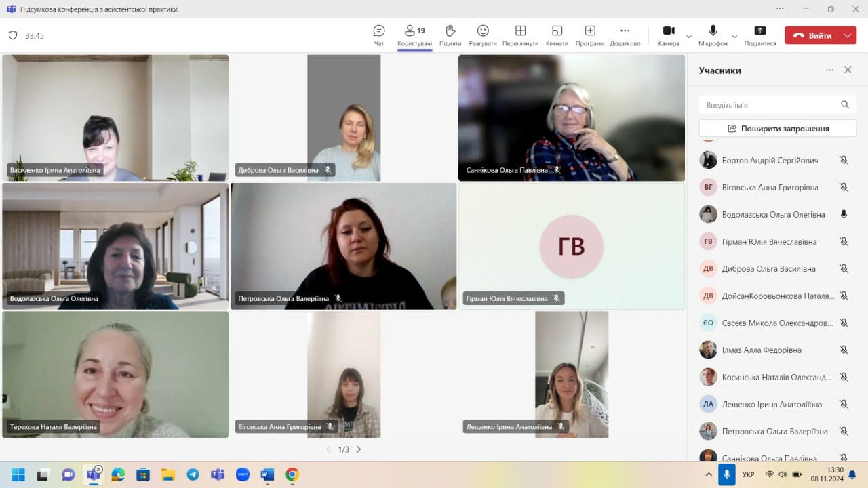
Task: Open the Додатково more actions menu
Action: [x=625, y=35]
